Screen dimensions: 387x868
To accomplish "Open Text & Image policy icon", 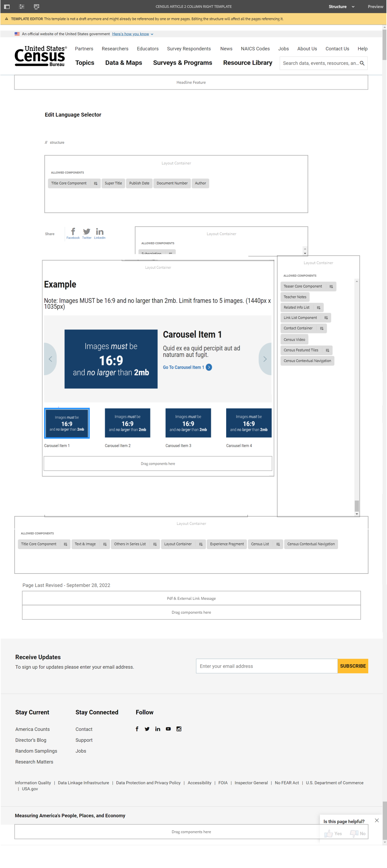I will point(105,544).
